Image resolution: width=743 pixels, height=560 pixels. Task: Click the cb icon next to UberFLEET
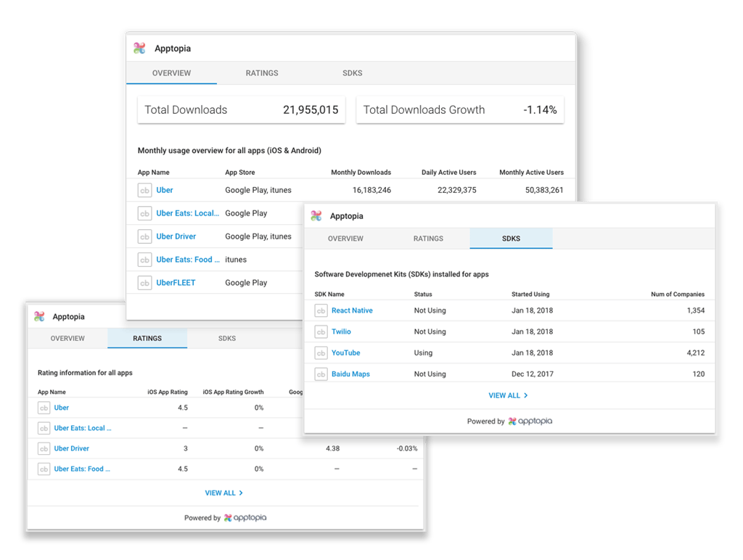click(144, 282)
